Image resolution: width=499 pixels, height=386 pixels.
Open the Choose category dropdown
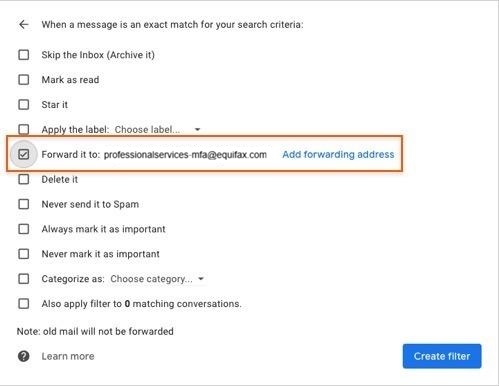157,279
